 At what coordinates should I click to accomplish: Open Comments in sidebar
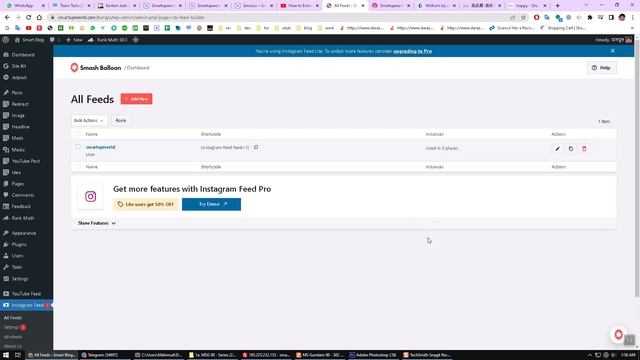(23, 196)
